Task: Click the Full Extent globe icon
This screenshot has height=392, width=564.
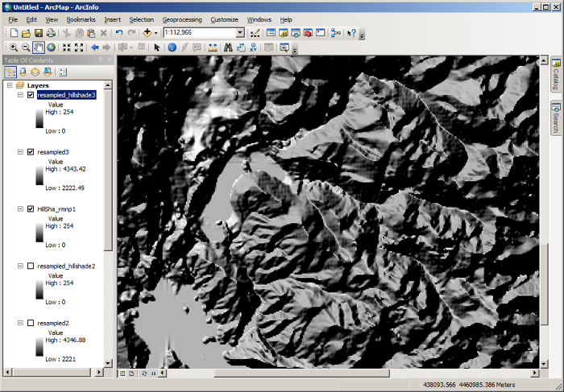Action: pyautogui.click(x=51, y=47)
